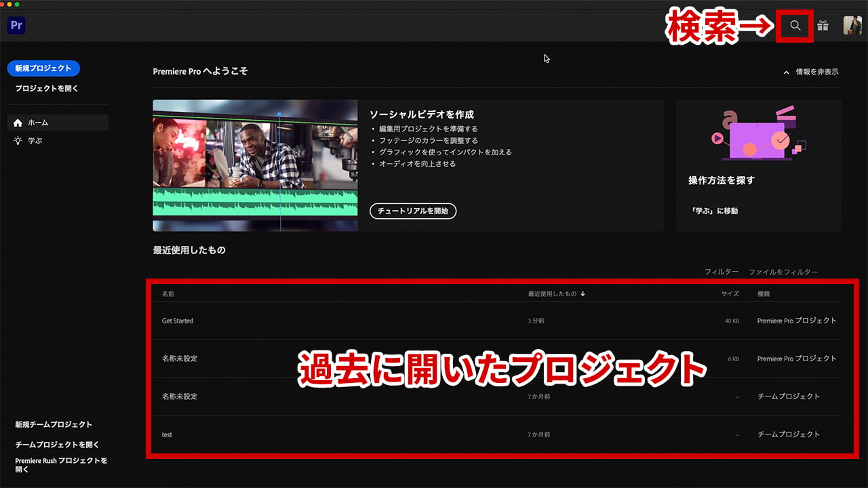Start the tutorial with チュートリアルを開始
The image size is (868, 488).
(x=413, y=211)
